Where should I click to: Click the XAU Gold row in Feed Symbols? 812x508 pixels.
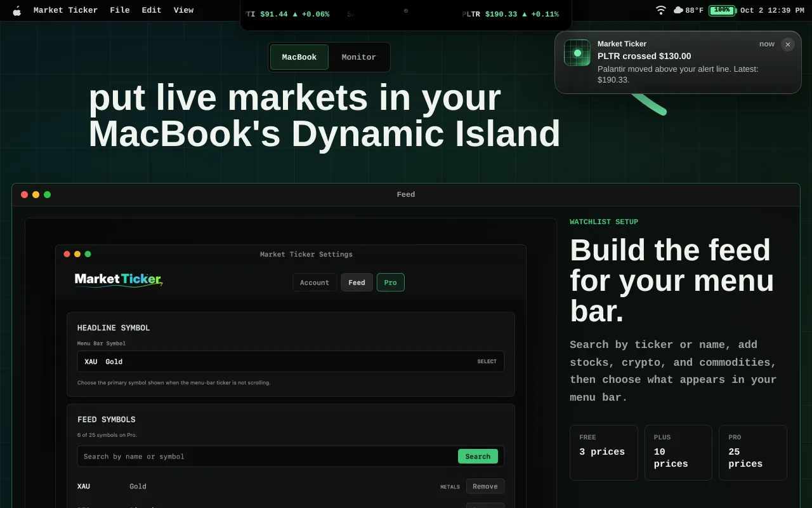pyautogui.click(x=291, y=486)
